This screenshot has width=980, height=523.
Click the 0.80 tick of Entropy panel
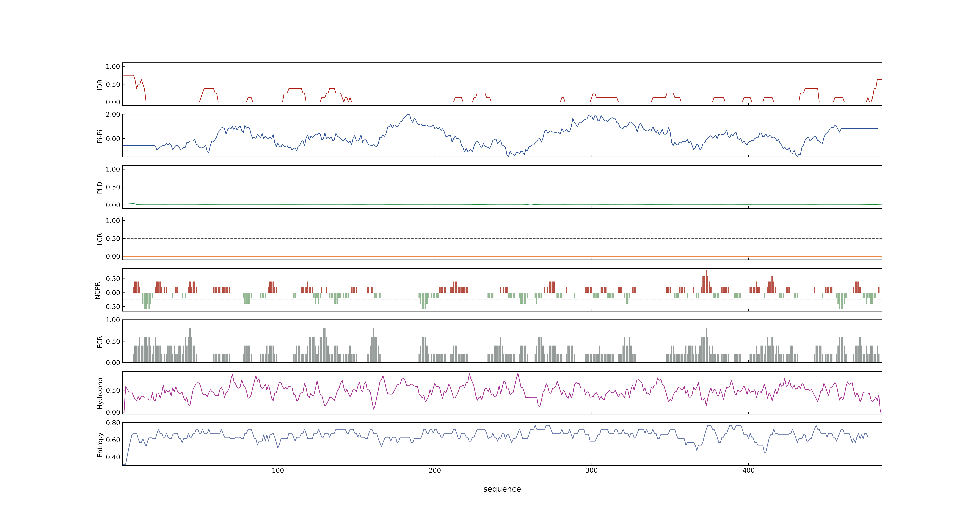coord(113,423)
